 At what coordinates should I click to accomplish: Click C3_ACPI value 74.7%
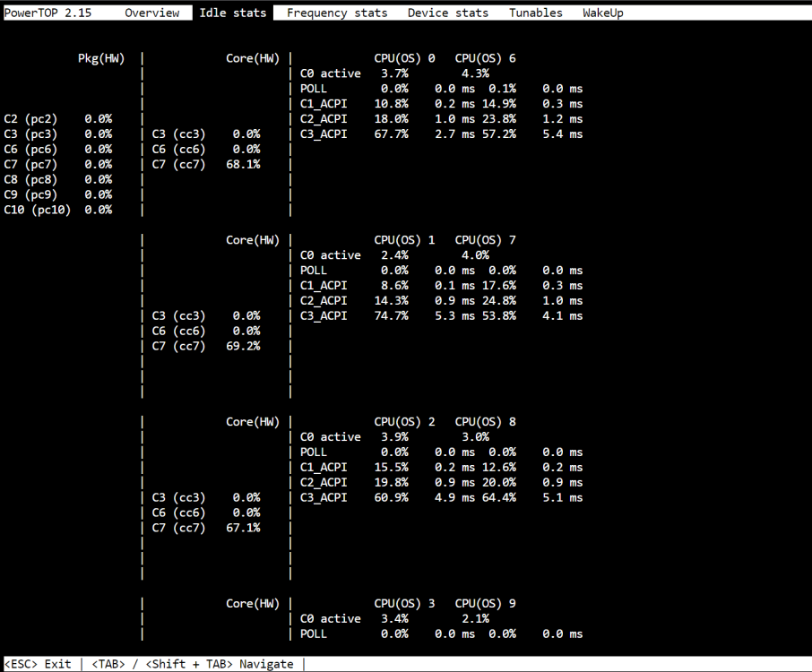(392, 315)
